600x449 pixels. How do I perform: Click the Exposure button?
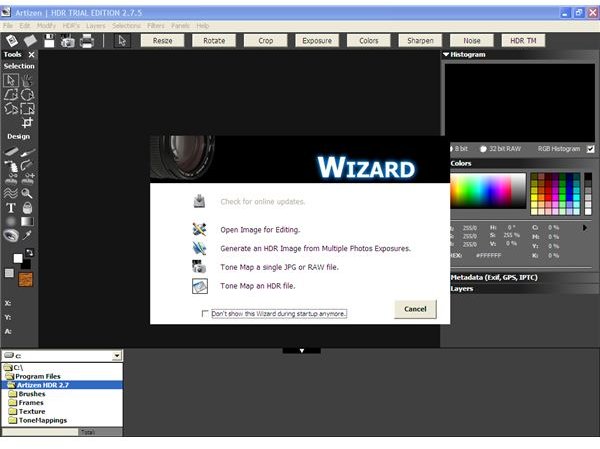point(317,41)
